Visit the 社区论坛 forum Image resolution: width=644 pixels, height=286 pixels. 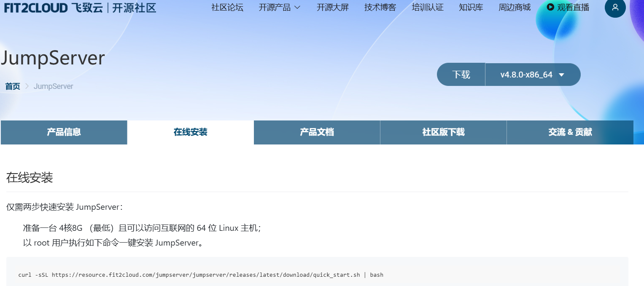227,7
